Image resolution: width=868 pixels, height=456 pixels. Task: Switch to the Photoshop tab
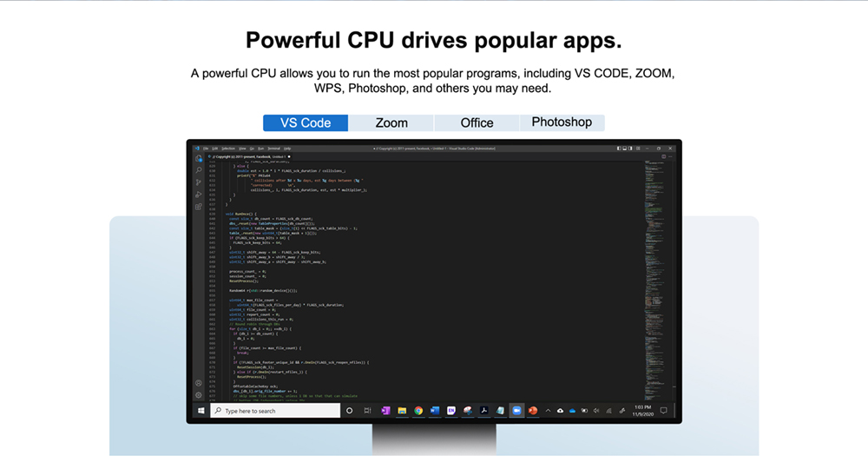[562, 122]
